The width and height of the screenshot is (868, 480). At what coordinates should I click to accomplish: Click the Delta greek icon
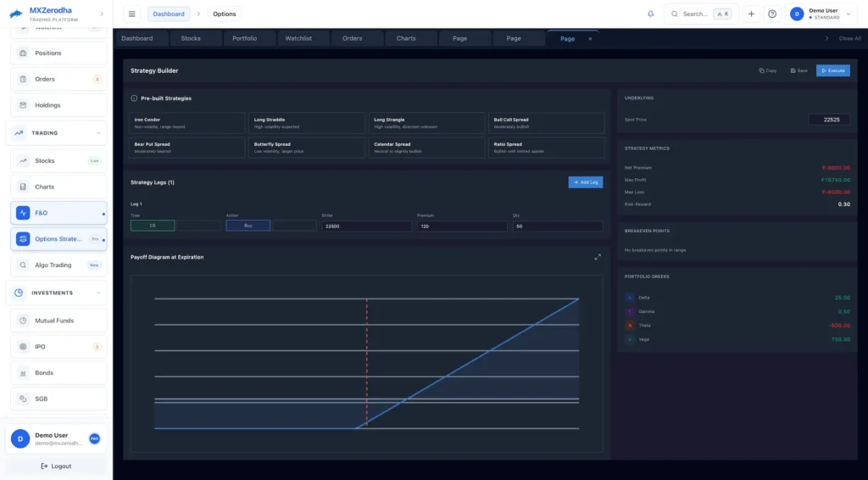click(630, 298)
